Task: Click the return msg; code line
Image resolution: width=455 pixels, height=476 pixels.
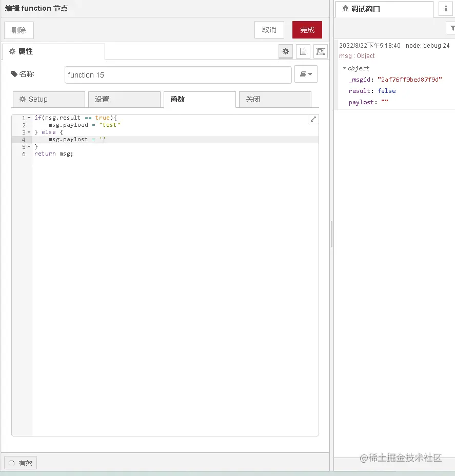Action: click(x=54, y=154)
